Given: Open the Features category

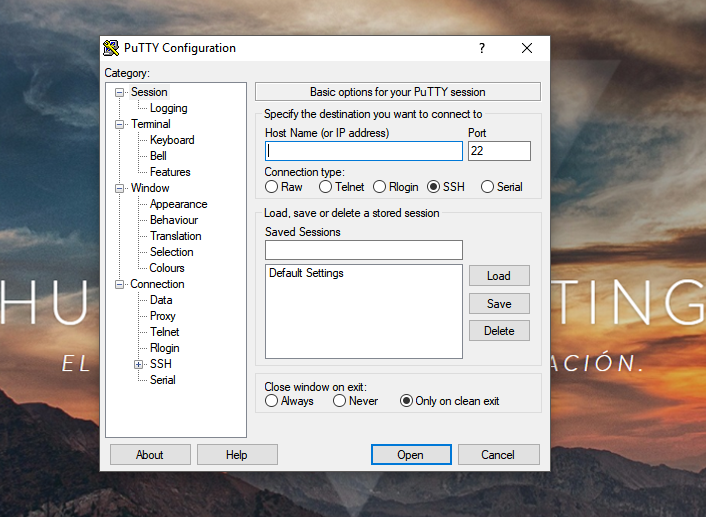Looking at the screenshot, I should pos(170,172).
